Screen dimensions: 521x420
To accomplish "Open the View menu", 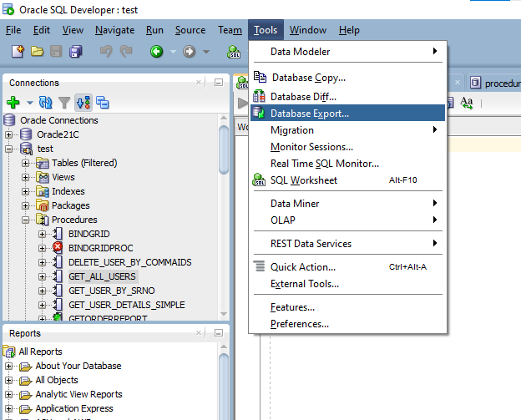I will [73, 30].
